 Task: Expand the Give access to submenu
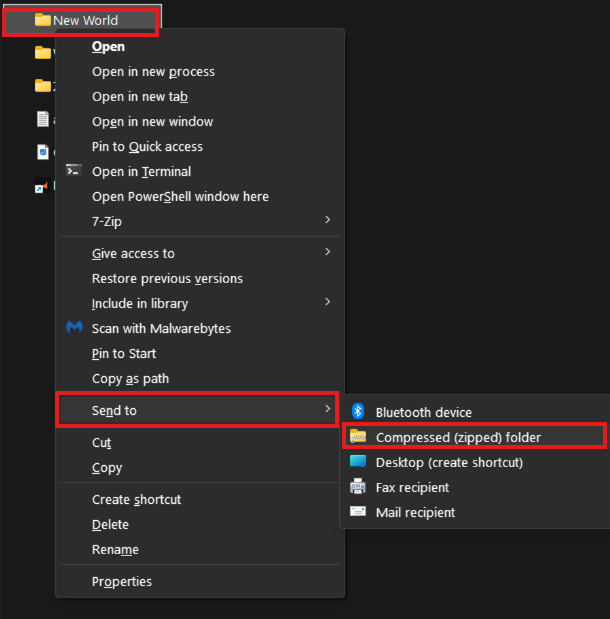(327, 253)
